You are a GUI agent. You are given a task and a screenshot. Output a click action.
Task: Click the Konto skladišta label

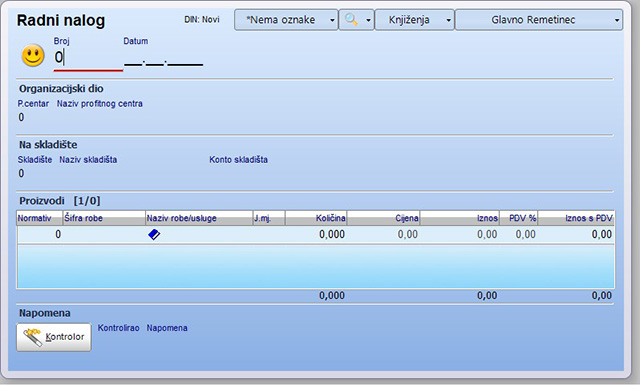(238, 160)
